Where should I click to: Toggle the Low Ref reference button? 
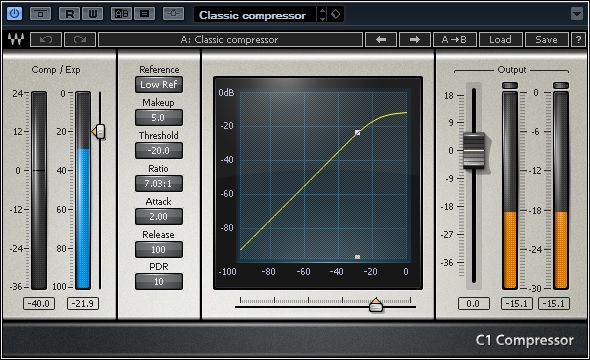[159, 85]
